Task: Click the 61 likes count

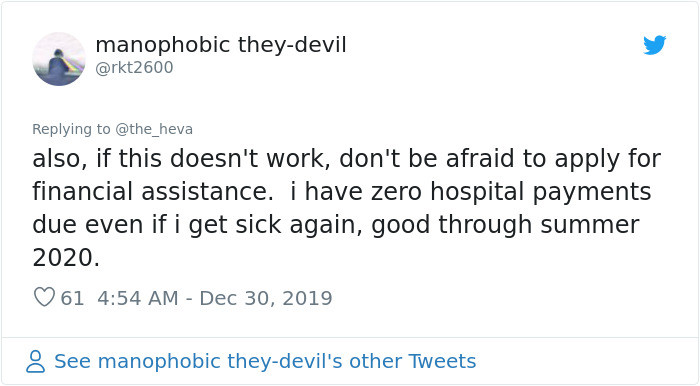Action: pos(72,298)
